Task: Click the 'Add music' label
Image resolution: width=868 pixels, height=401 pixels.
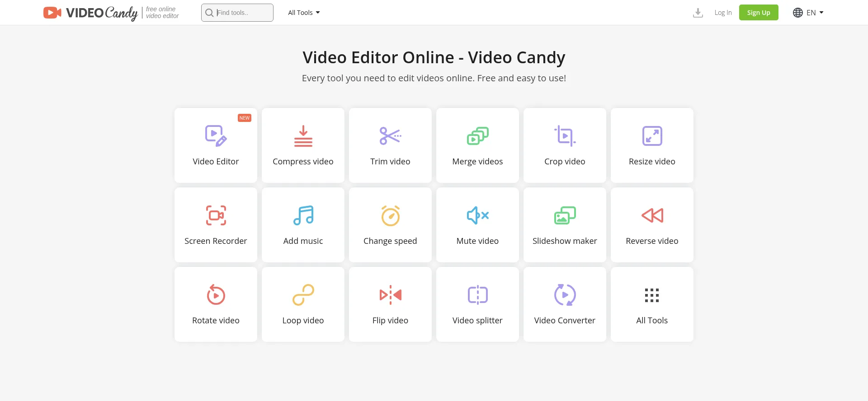Action: (x=303, y=241)
